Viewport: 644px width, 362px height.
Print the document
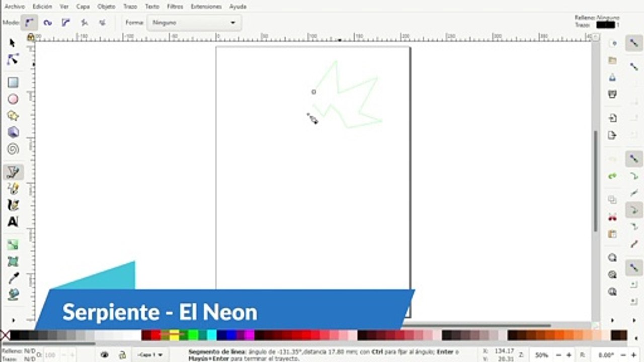click(x=612, y=94)
